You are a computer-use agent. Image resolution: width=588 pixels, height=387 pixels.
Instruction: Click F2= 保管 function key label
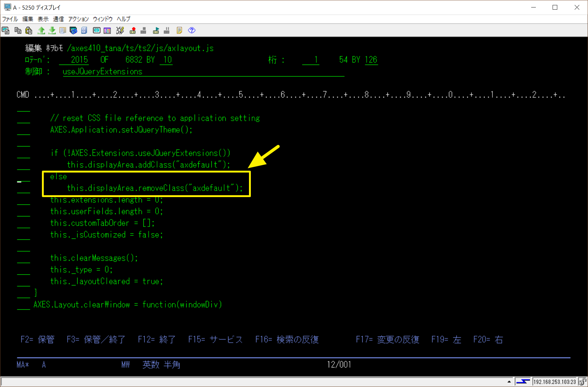[x=38, y=339]
